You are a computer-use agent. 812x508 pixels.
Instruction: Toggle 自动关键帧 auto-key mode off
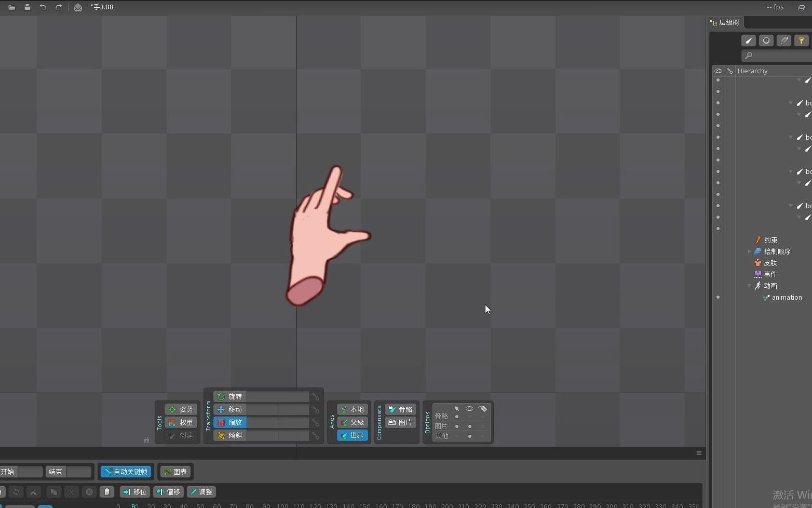[125, 472]
